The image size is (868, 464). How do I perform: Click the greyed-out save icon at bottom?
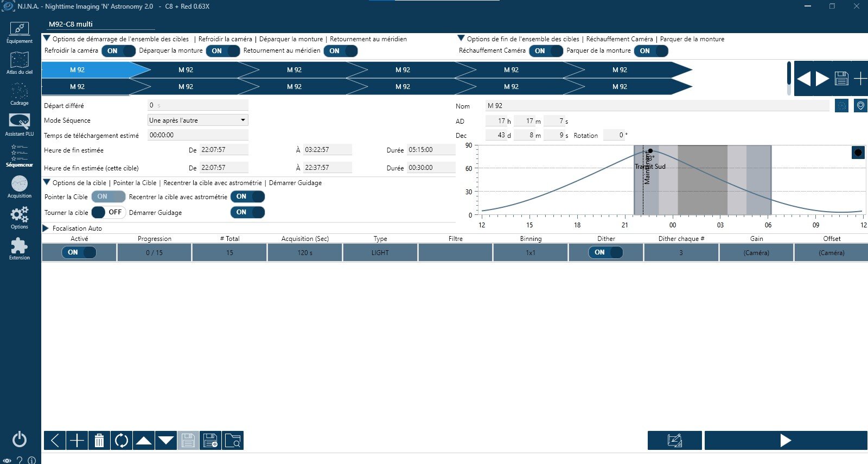point(188,440)
